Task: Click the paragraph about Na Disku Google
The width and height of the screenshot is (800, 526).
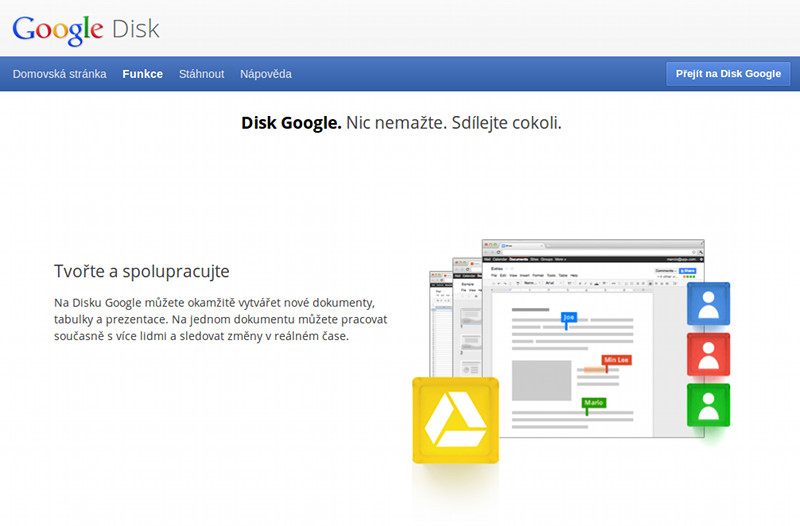Action: point(220,319)
